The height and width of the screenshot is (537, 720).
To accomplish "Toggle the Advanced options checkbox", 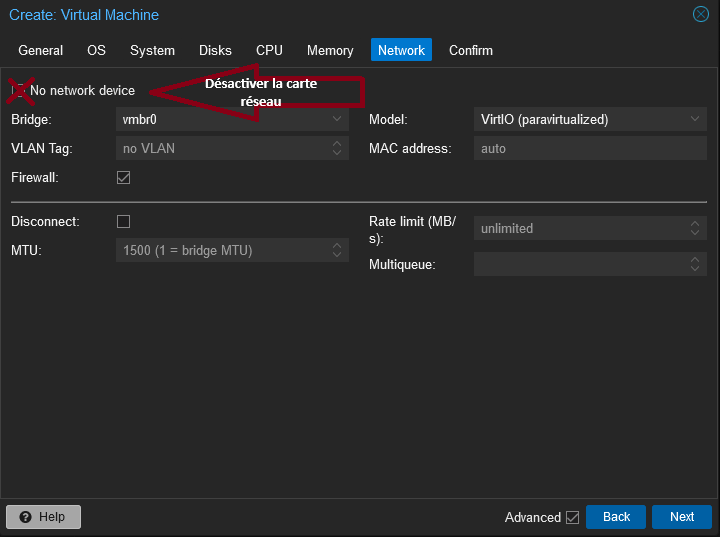I will click(572, 517).
